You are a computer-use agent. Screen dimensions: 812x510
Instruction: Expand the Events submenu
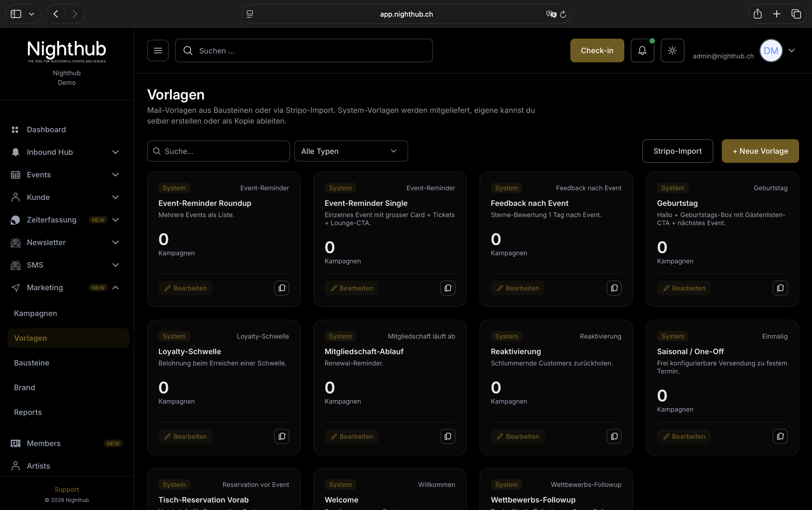[x=115, y=175]
